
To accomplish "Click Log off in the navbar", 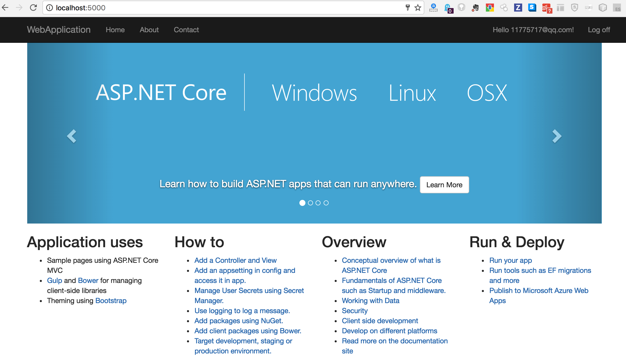I will click(x=599, y=30).
